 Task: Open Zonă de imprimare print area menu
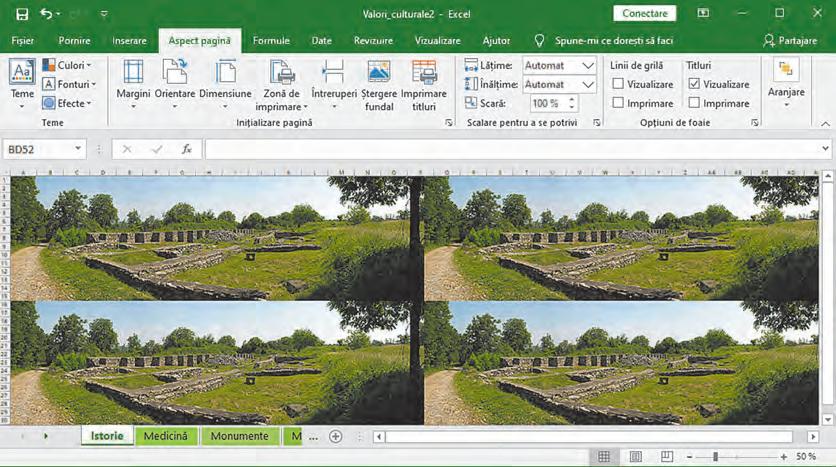282,85
